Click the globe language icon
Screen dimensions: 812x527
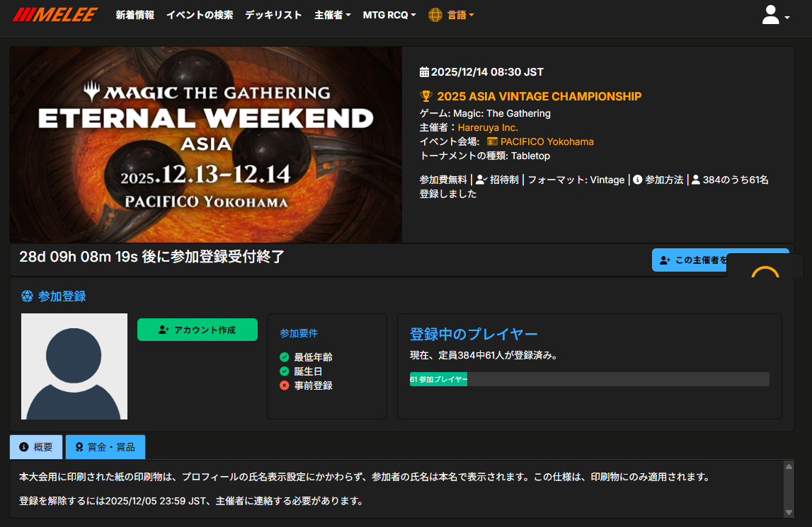[435, 15]
